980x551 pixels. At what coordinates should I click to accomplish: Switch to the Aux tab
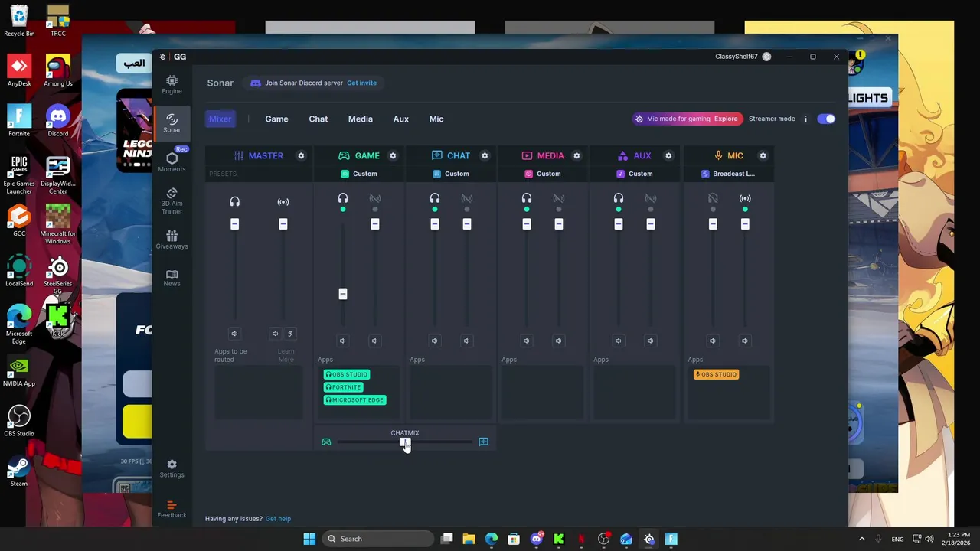point(401,119)
